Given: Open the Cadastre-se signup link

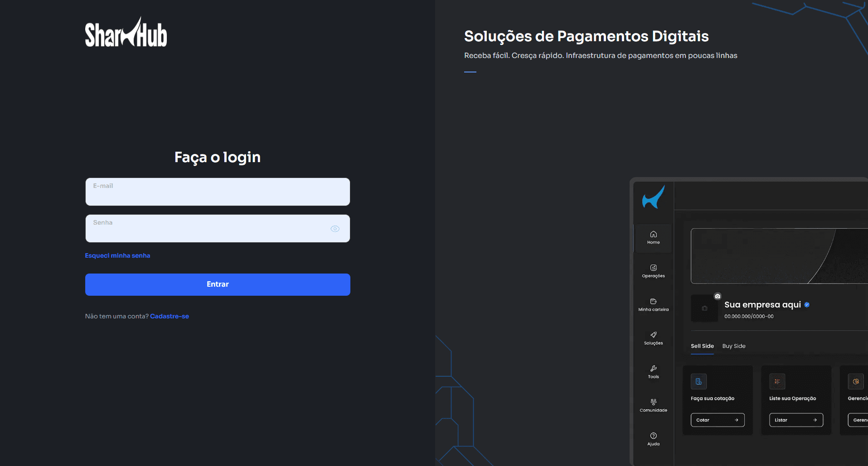Looking at the screenshot, I should tap(170, 316).
